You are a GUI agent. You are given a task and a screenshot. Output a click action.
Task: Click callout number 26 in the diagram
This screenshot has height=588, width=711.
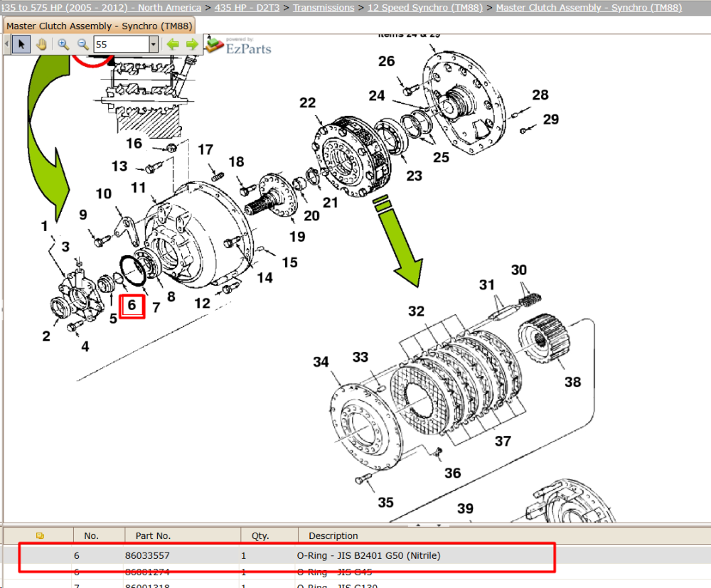[x=386, y=61]
